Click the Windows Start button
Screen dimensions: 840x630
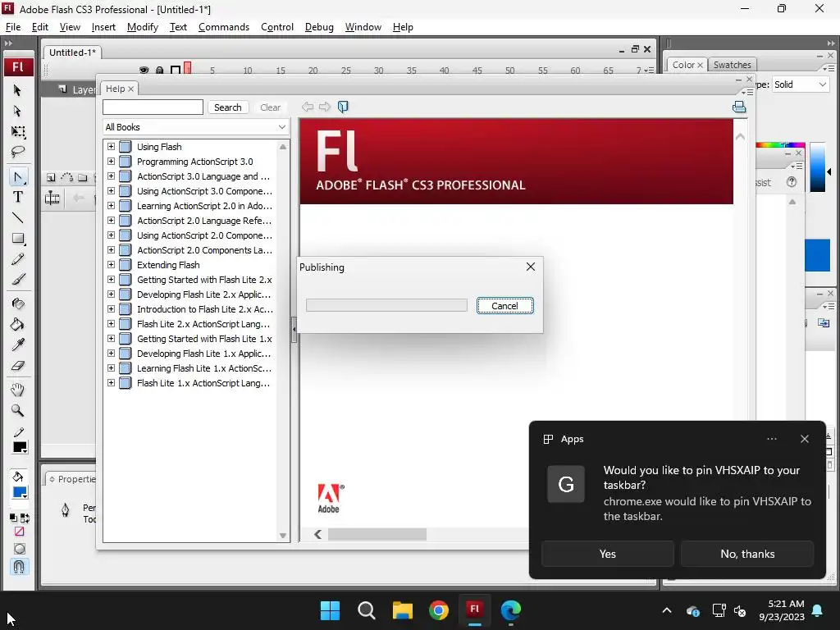(330, 610)
